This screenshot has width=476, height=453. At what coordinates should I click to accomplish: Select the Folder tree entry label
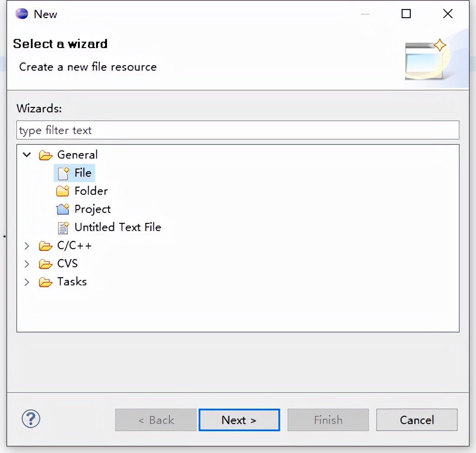(x=91, y=191)
